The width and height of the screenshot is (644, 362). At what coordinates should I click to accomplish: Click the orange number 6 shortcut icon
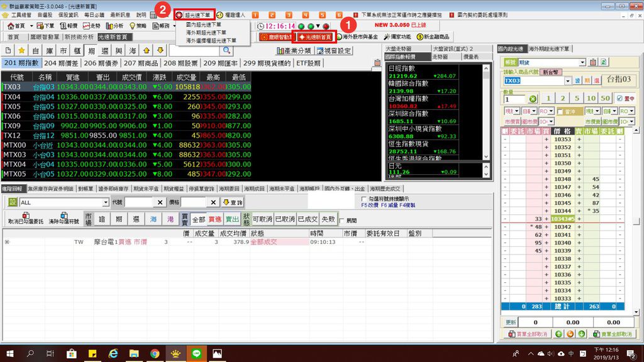click(x=339, y=15)
